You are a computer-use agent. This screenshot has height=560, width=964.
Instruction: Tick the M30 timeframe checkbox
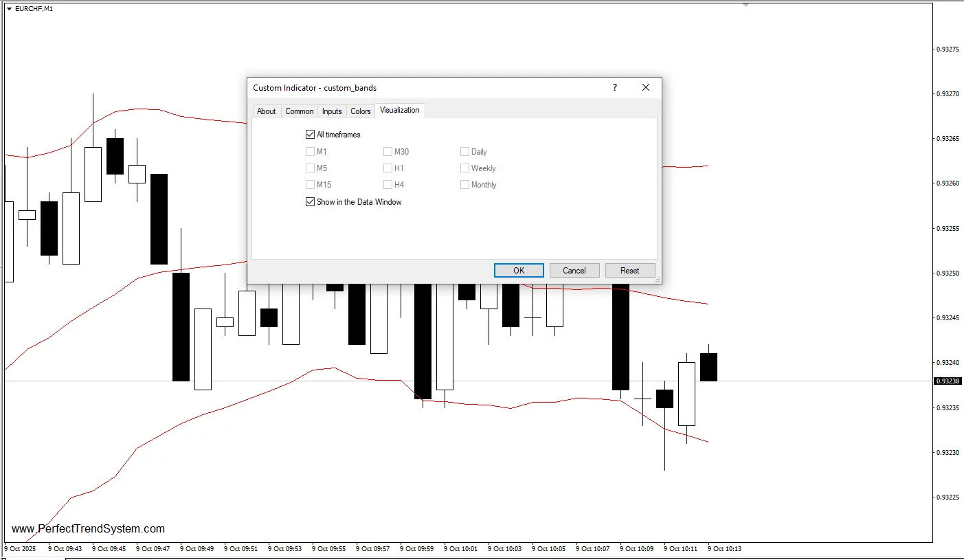coord(388,152)
